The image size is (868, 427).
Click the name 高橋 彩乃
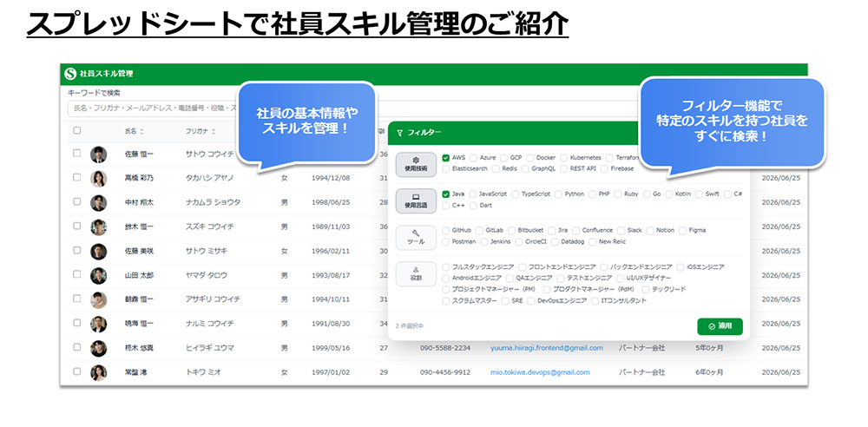(x=139, y=178)
